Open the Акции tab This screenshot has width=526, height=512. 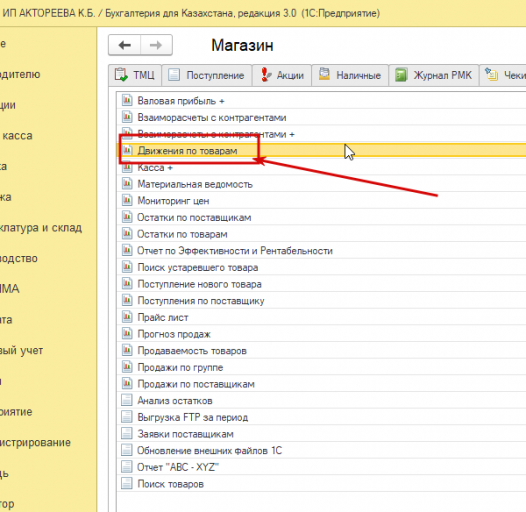(282, 75)
